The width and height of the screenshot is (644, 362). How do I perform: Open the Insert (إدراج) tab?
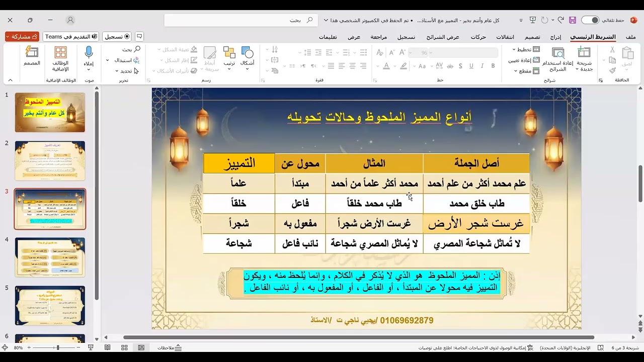pyautogui.click(x=555, y=37)
